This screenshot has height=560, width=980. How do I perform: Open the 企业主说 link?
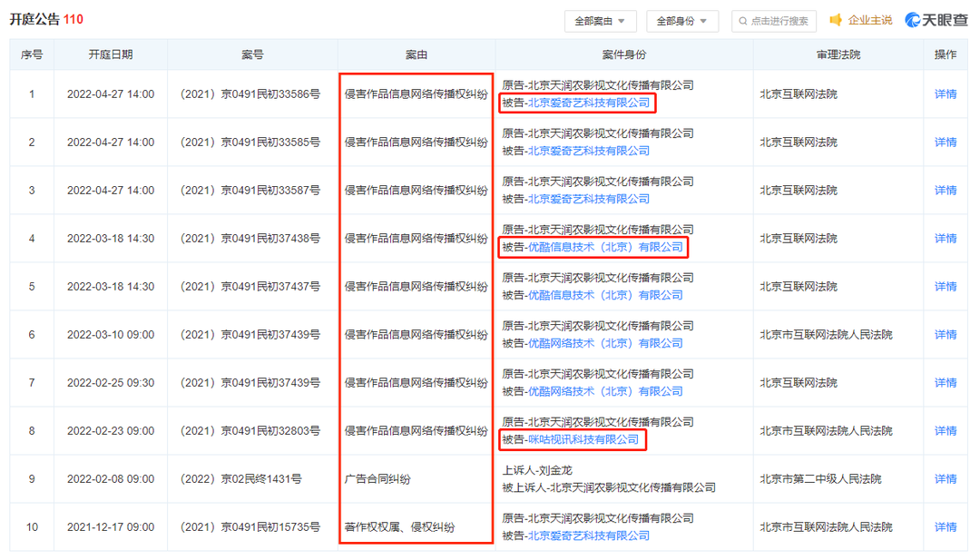coord(870,20)
